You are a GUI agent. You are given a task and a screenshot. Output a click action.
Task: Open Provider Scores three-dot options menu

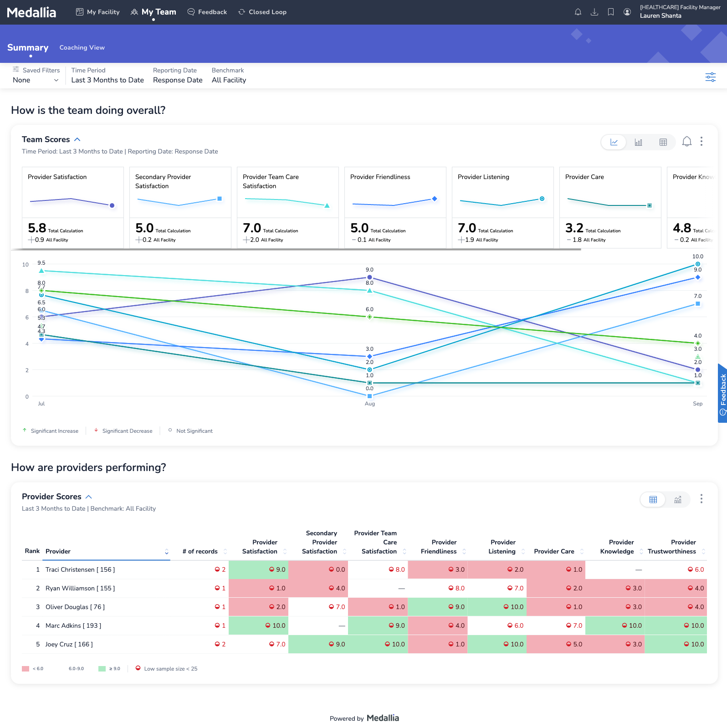coord(701,499)
